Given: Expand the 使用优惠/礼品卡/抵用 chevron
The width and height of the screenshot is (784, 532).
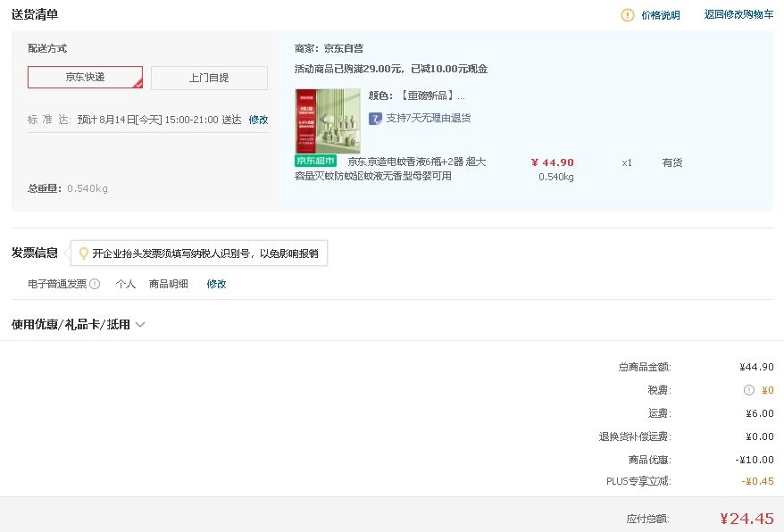Looking at the screenshot, I should coord(140,325).
